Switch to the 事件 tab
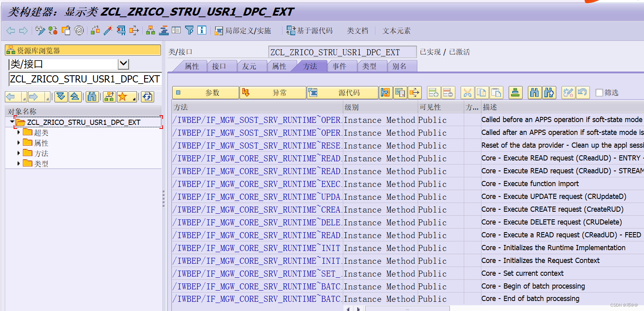The width and height of the screenshot is (644, 311). (x=339, y=66)
